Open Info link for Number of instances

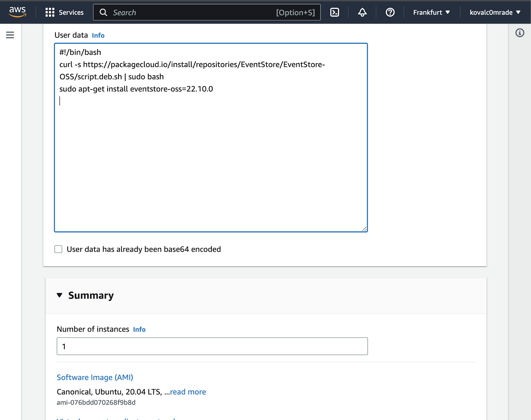pyautogui.click(x=139, y=330)
